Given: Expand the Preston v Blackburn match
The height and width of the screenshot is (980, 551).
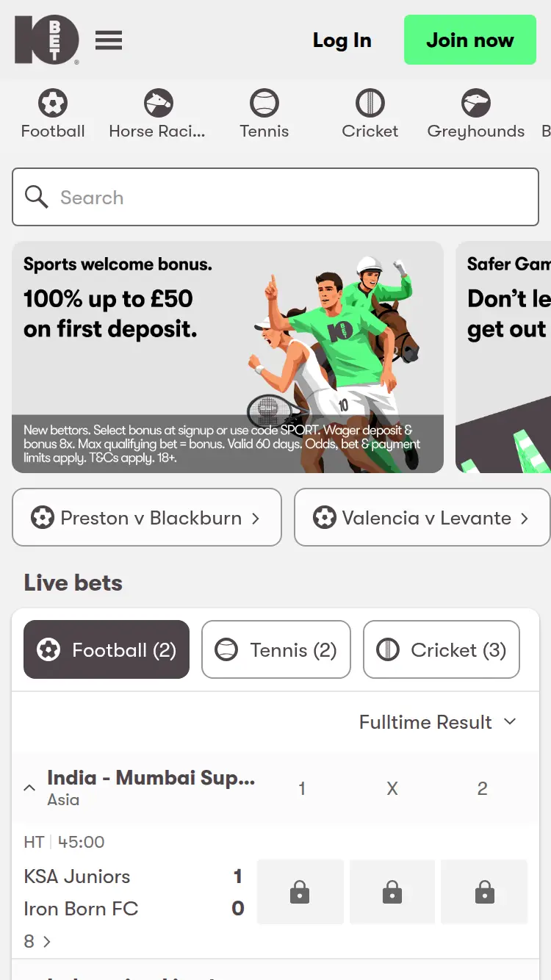Looking at the screenshot, I should coord(146,517).
